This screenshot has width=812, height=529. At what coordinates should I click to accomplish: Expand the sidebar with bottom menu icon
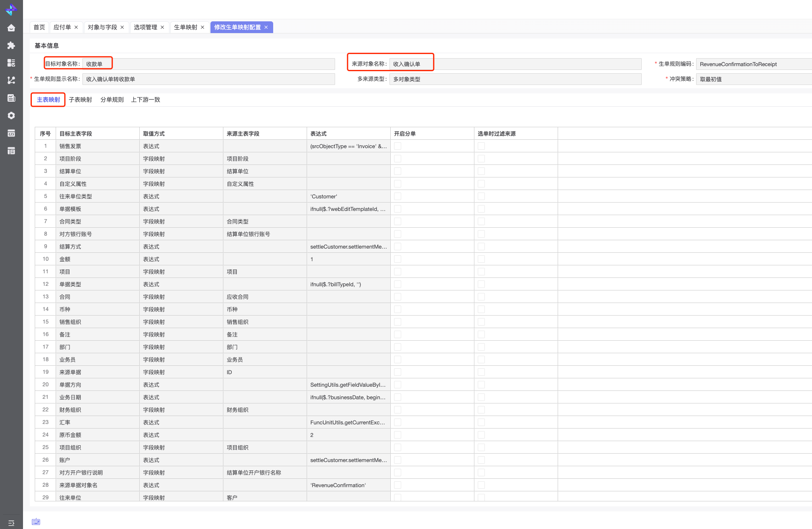(11, 523)
